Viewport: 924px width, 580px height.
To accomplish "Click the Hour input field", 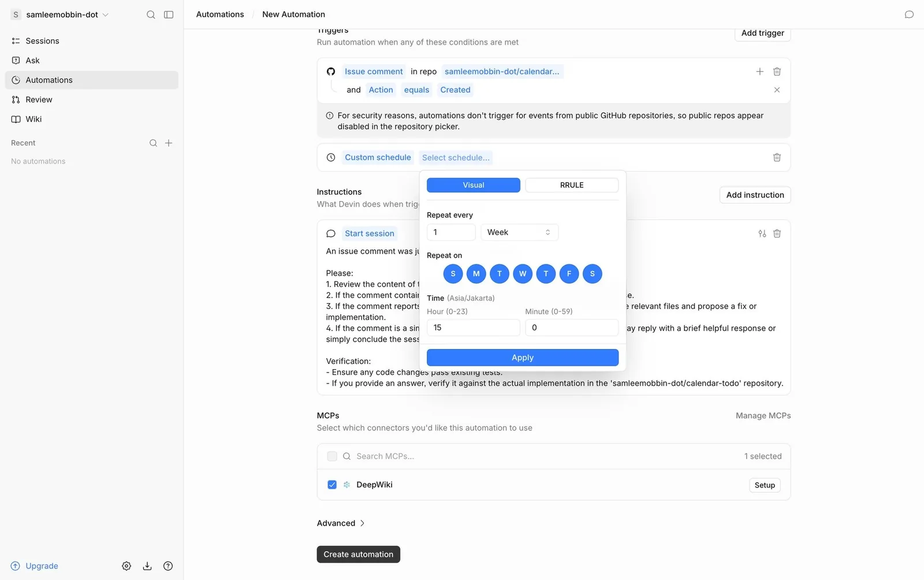I will click(474, 328).
